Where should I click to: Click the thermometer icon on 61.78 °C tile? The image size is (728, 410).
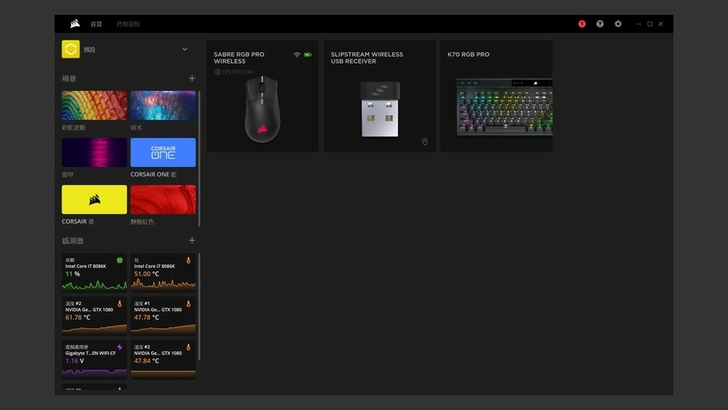click(x=120, y=304)
